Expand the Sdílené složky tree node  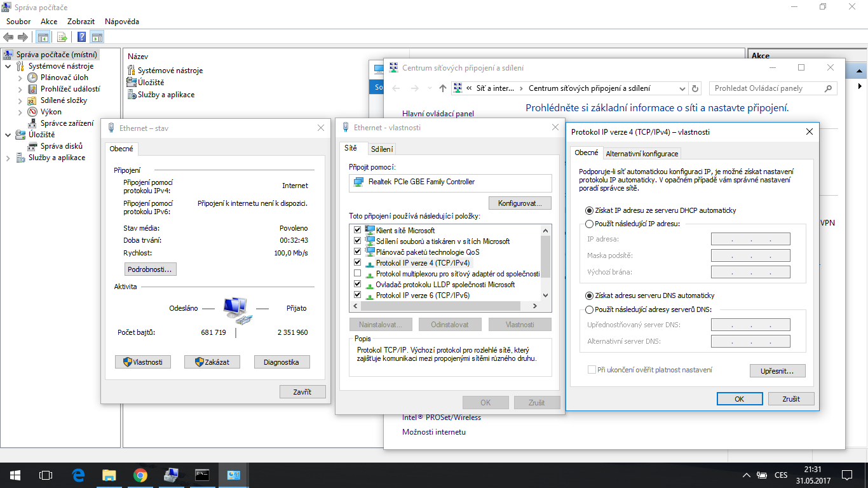tap(20, 100)
